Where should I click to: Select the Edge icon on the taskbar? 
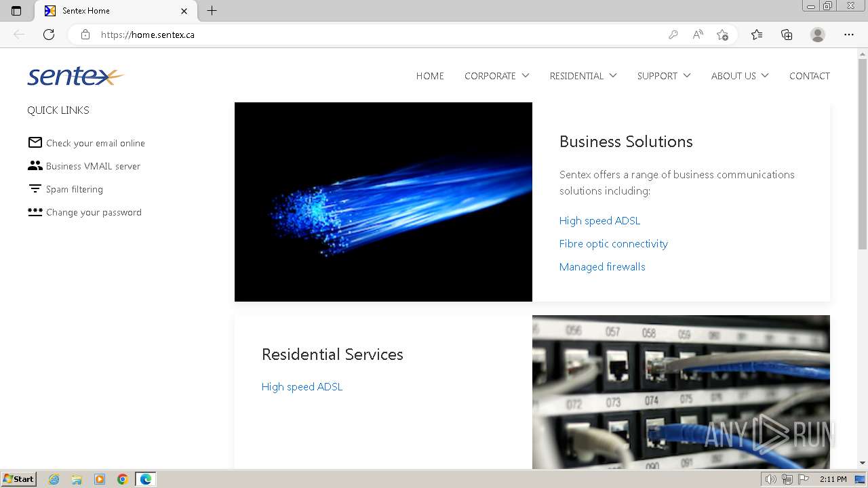[146, 479]
